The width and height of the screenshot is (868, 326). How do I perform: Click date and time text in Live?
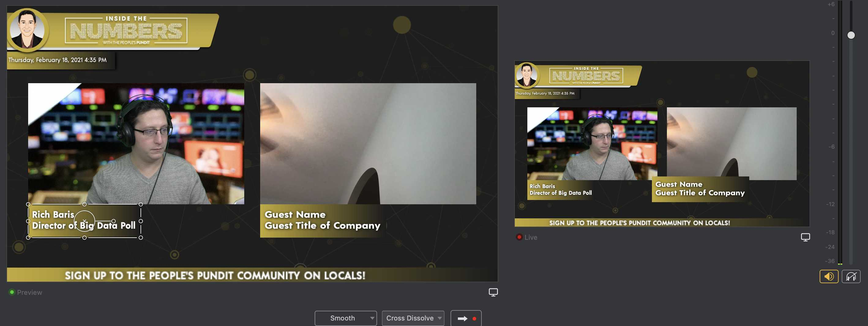(x=545, y=93)
